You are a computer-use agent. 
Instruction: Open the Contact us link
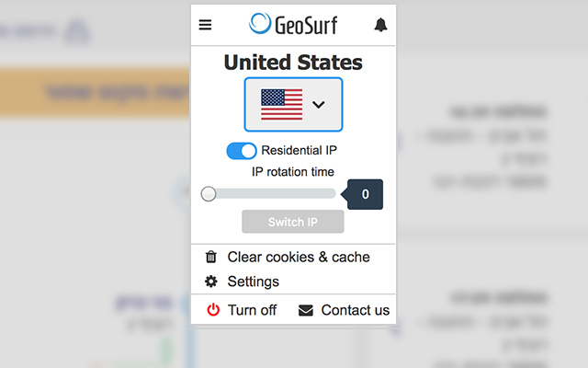pyautogui.click(x=355, y=310)
